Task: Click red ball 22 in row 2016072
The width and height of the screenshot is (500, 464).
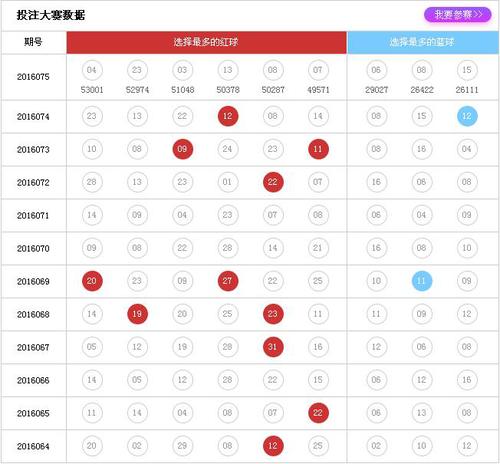Action: point(273,182)
